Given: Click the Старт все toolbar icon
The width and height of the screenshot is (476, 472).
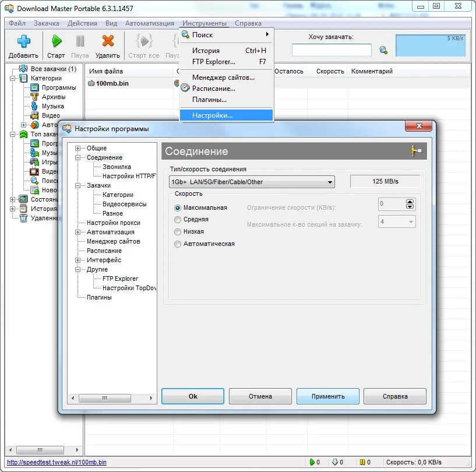Looking at the screenshot, I should pos(144,41).
